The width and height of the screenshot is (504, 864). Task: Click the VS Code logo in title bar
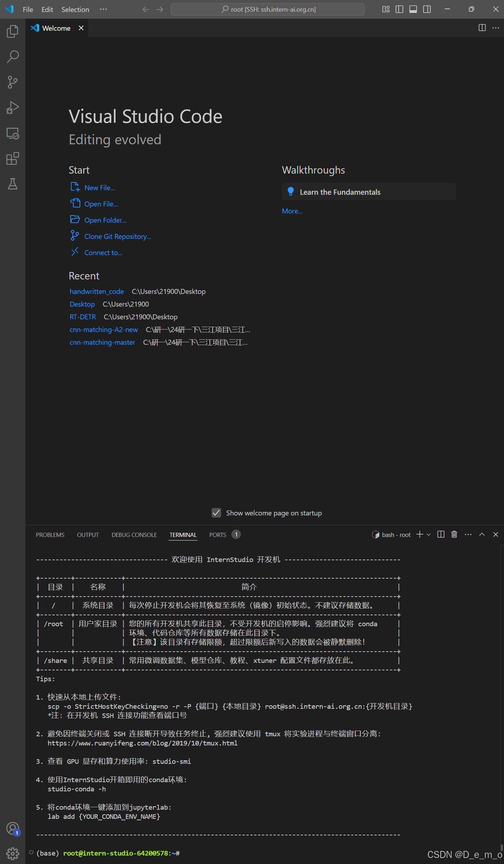click(x=10, y=9)
